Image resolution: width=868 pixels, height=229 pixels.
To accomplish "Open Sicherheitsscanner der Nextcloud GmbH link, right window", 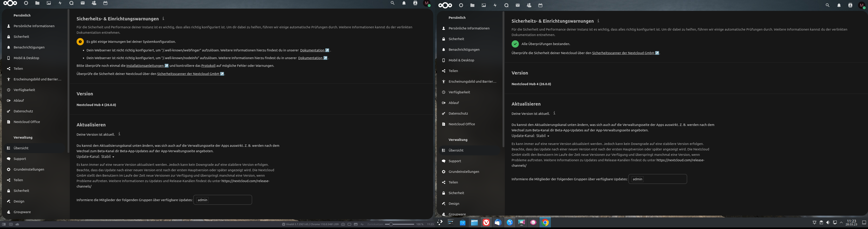I will tap(625, 53).
